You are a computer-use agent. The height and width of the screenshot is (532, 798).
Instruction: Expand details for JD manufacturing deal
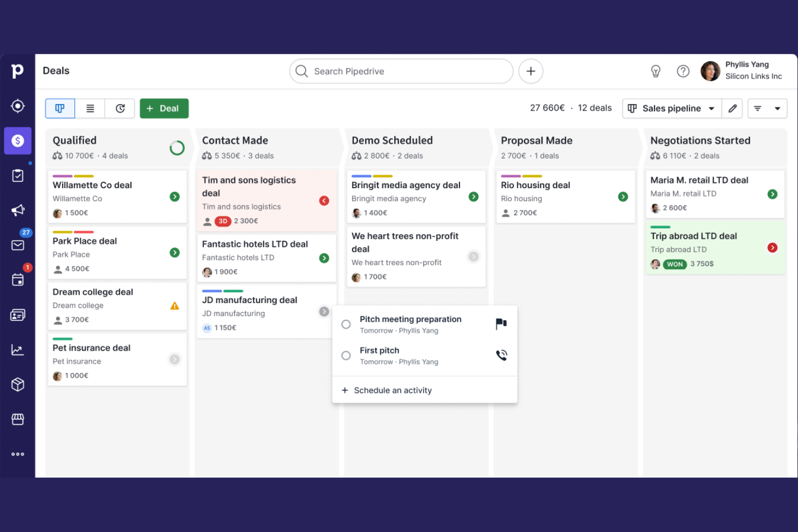[324, 312]
